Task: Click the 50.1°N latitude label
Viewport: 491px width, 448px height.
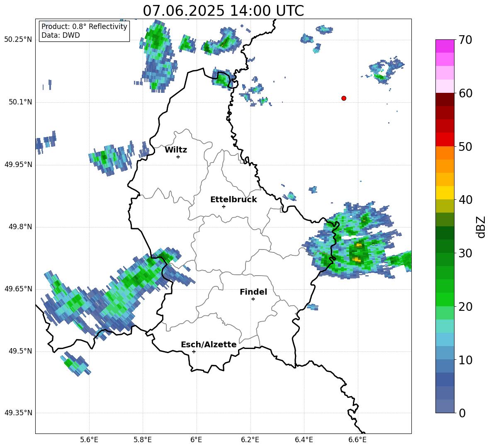Action: coord(20,102)
